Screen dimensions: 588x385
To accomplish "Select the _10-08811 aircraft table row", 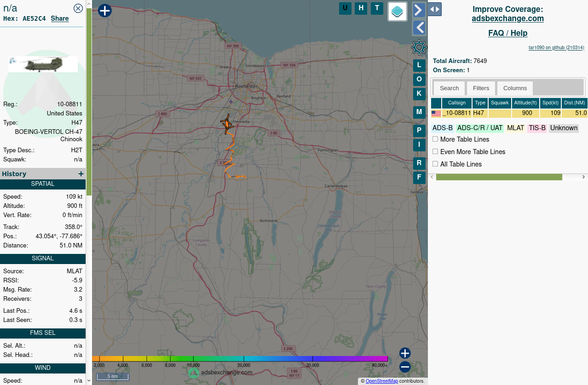I will pyautogui.click(x=509, y=113).
